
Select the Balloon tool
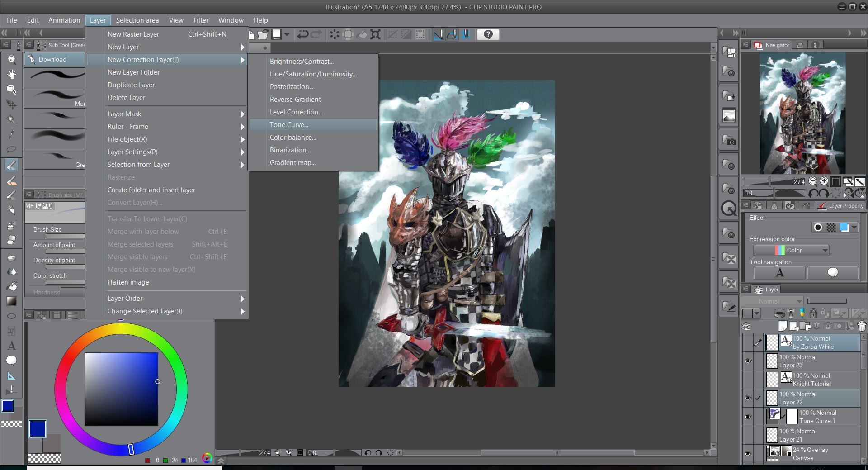coord(12,361)
